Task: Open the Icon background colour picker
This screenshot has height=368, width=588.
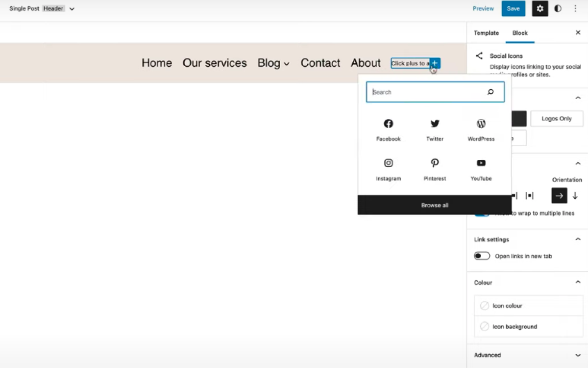Action: click(528, 327)
